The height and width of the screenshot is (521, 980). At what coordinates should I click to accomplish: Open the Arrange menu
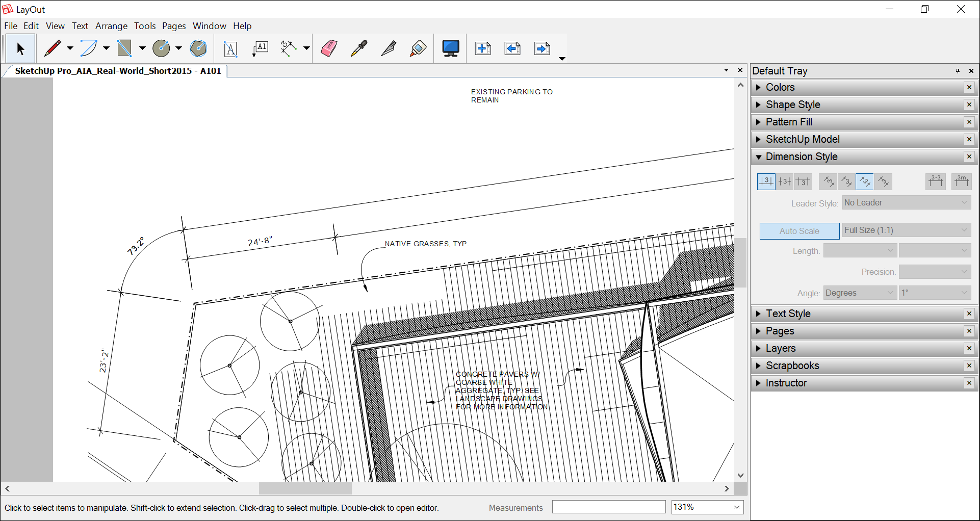click(111, 26)
